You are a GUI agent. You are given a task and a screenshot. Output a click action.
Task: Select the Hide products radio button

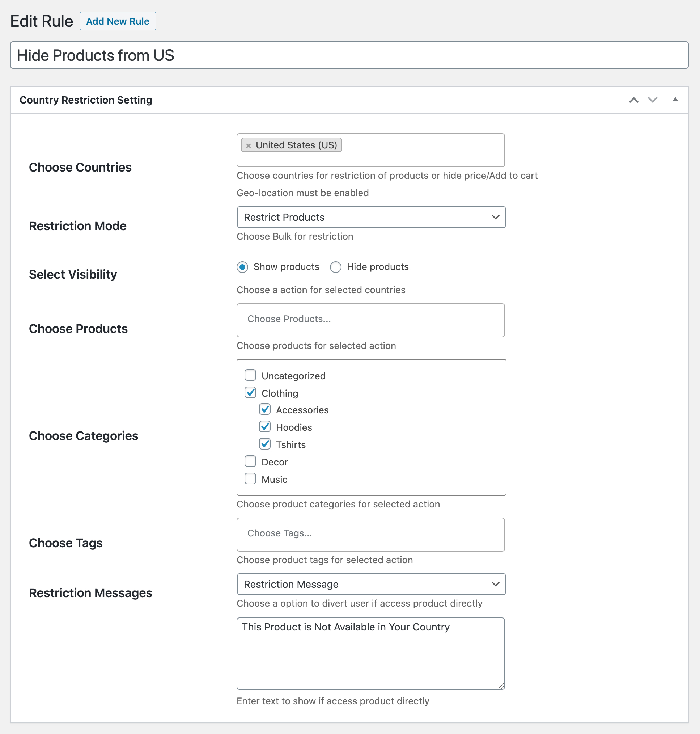335,267
